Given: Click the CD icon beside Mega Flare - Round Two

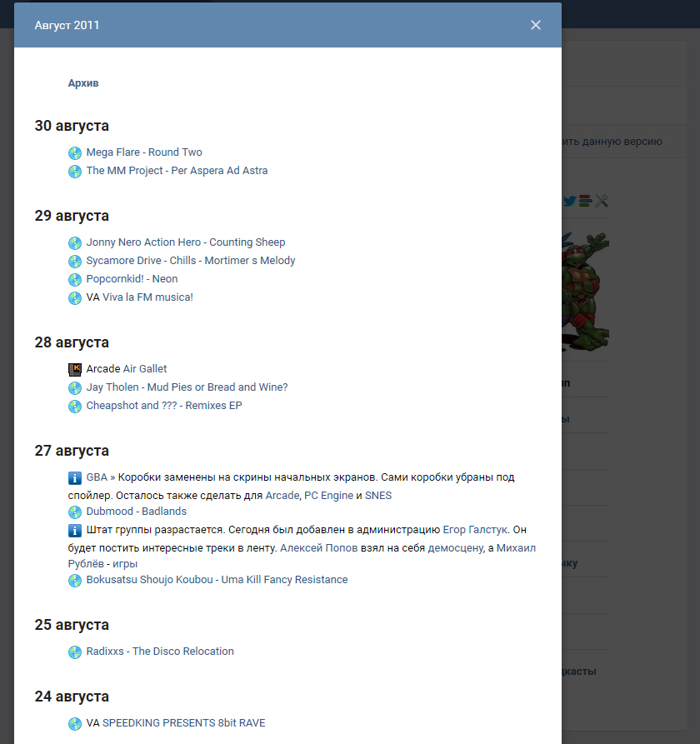Looking at the screenshot, I should pyautogui.click(x=75, y=152).
